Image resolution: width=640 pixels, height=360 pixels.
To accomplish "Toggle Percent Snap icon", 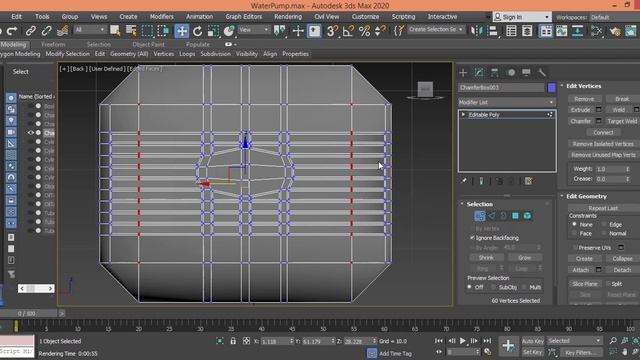I will 364,31.
